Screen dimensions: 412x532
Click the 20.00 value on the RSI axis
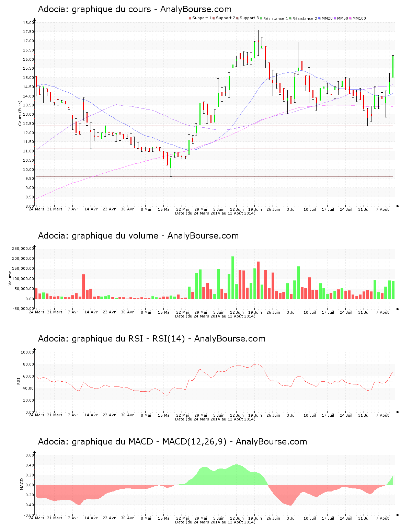pos(28,400)
